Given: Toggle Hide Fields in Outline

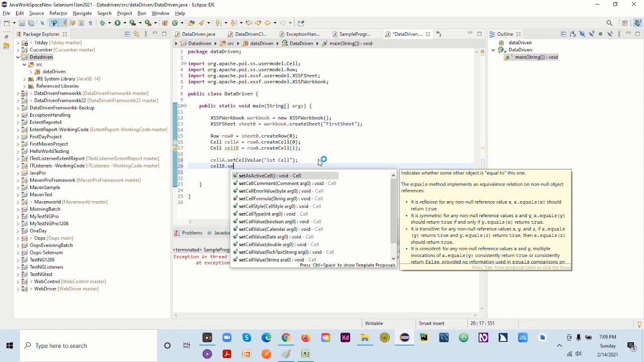Looking at the screenshot, I should [x=582, y=34].
